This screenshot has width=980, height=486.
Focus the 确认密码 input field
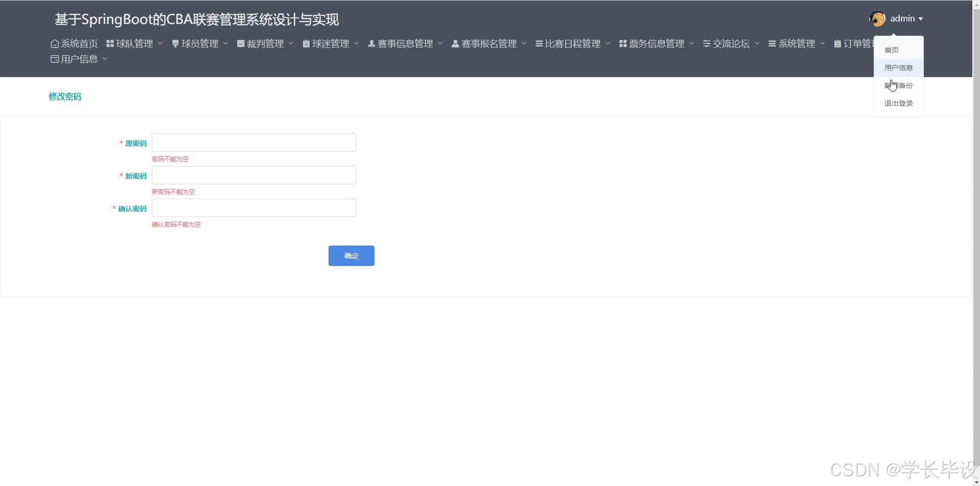(x=254, y=208)
